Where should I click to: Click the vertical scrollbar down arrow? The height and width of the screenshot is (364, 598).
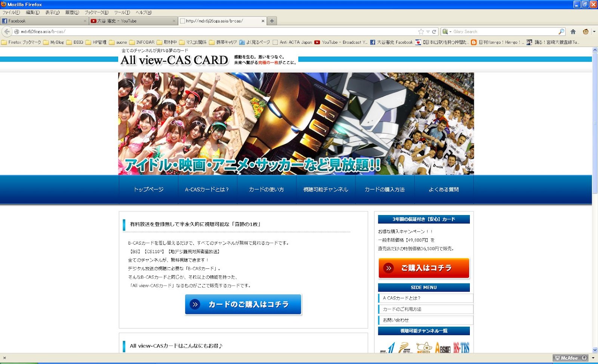(595, 350)
